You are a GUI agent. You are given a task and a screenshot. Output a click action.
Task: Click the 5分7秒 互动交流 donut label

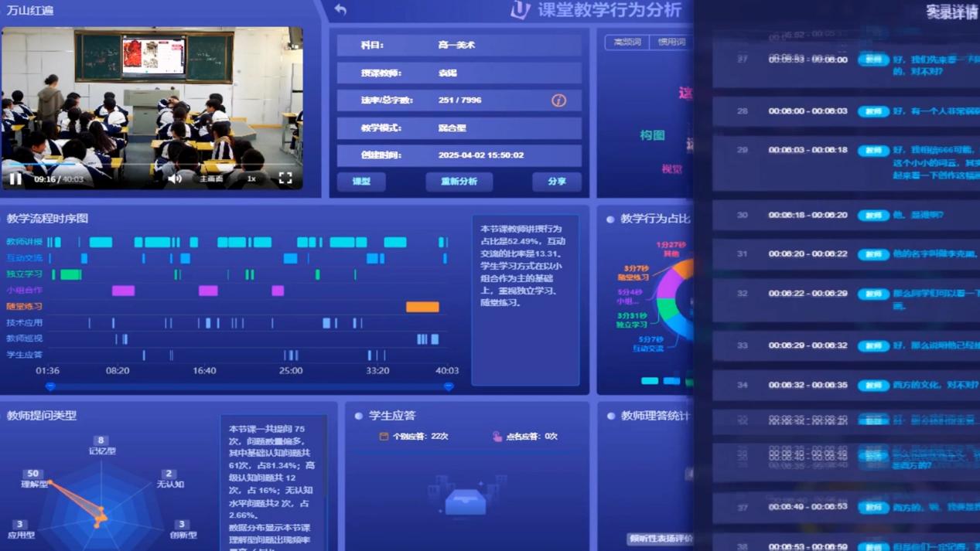coord(648,344)
